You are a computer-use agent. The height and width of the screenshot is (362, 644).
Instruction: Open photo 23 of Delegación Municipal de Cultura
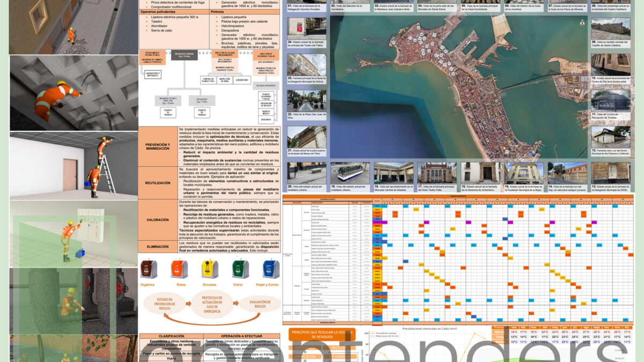click(x=306, y=64)
